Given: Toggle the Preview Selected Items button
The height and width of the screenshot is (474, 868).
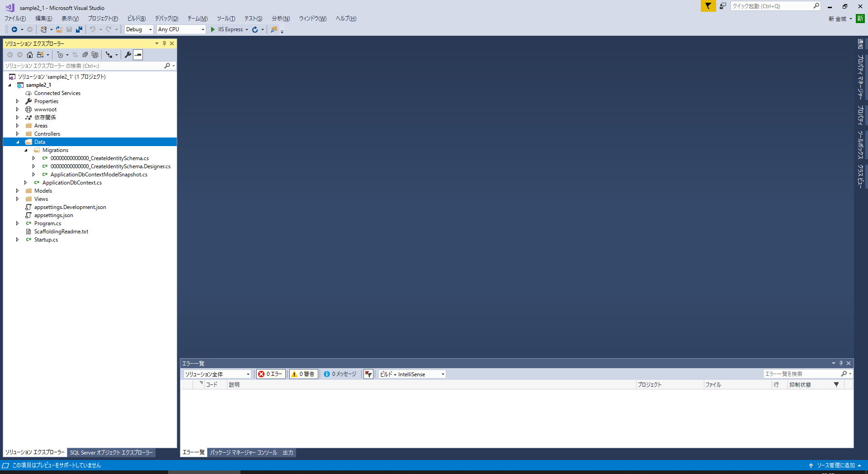Looking at the screenshot, I should coord(138,55).
